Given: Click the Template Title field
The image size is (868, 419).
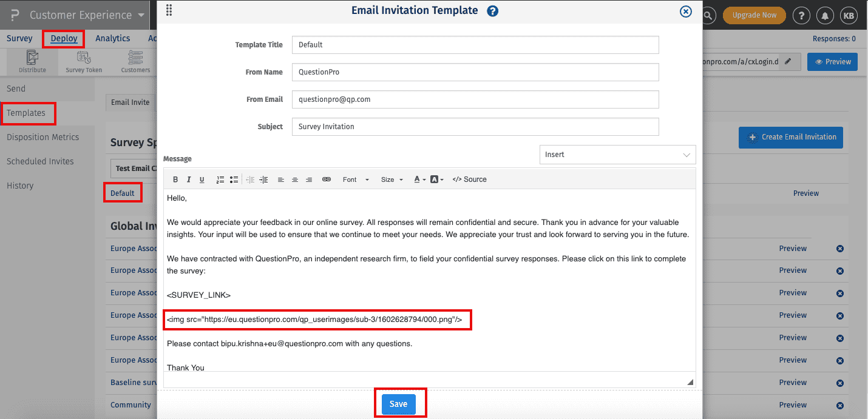Looking at the screenshot, I should [475, 45].
